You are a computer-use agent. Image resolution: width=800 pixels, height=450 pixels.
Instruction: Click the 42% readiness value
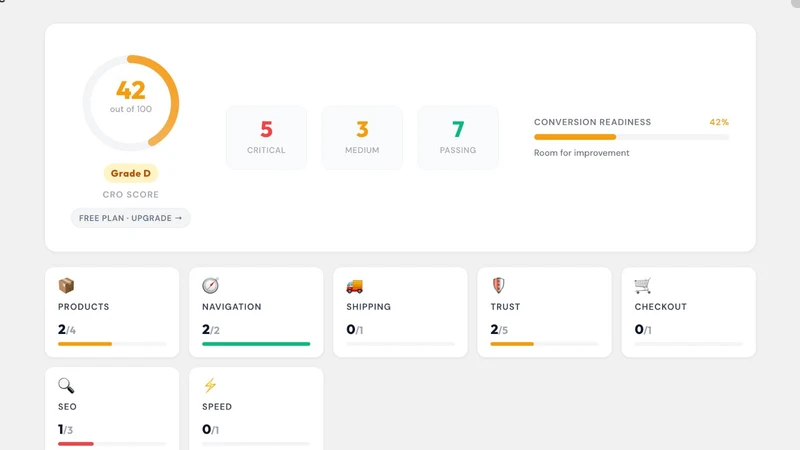(x=719, y=122)
